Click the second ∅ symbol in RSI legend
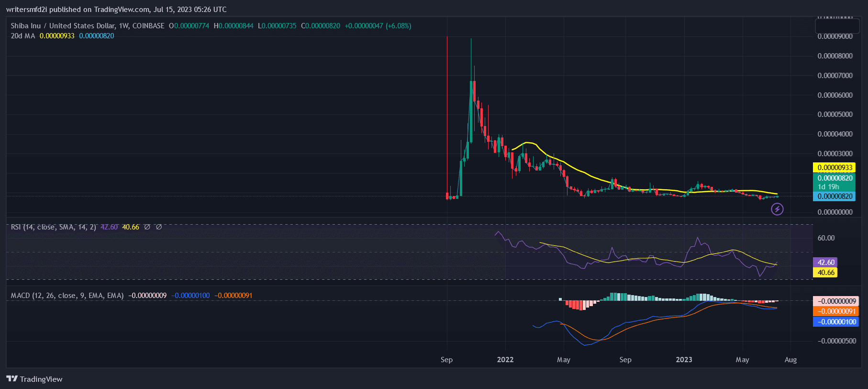868x389 pixels. pos(159,227)
